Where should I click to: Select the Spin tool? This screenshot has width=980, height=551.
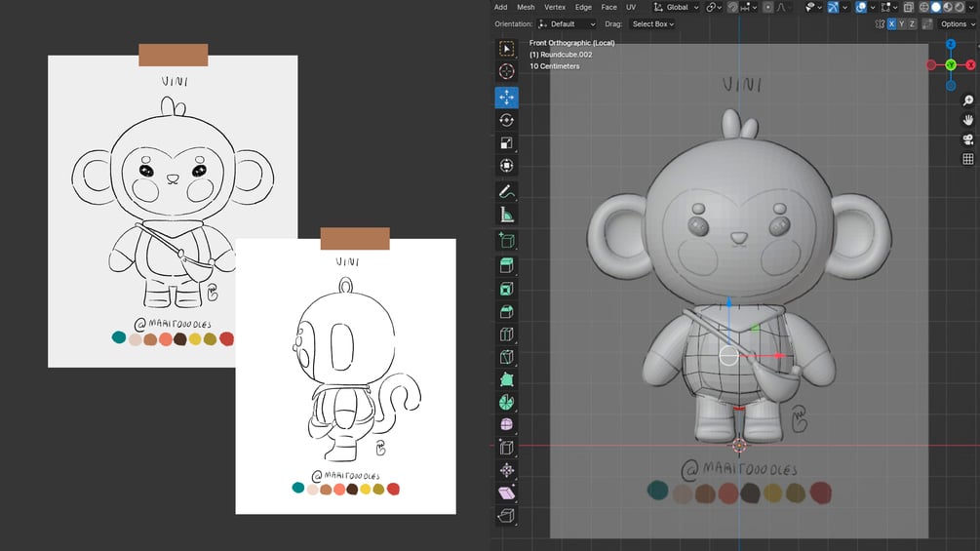pyautogui.click(x=506, y=402)
